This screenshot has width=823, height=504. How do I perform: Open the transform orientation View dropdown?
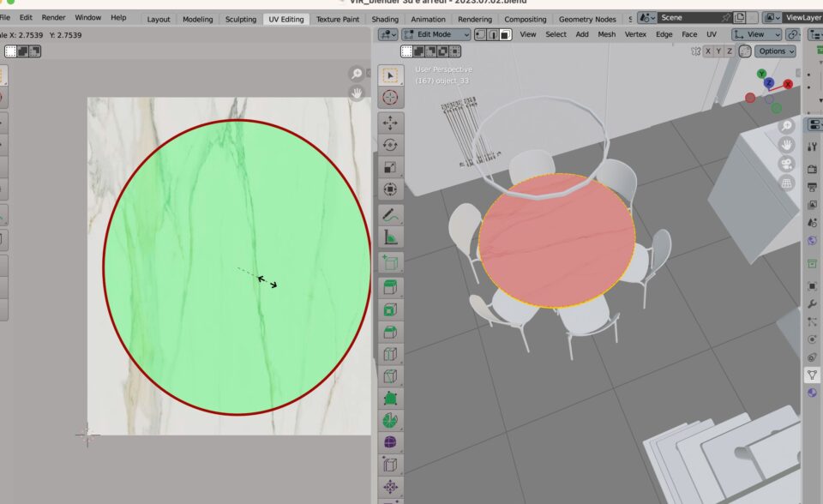click(756, 34)
